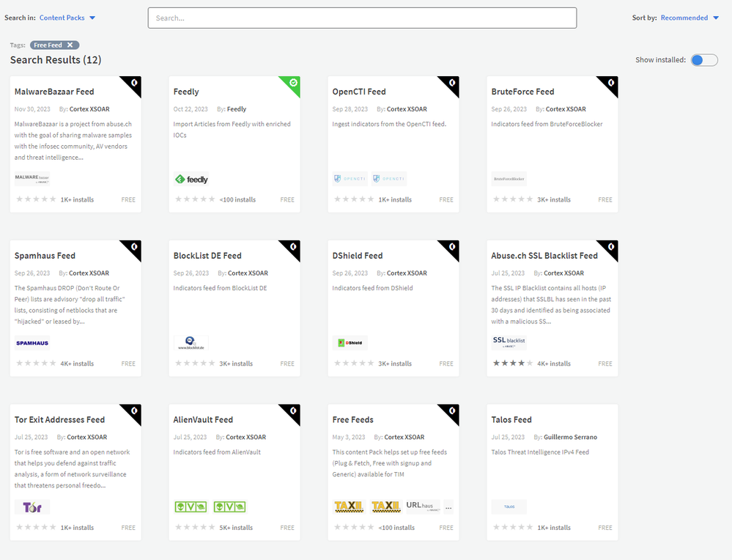Open the BruteForce Feed pack title
Screen dimensions: 732x560
(522, 92)
